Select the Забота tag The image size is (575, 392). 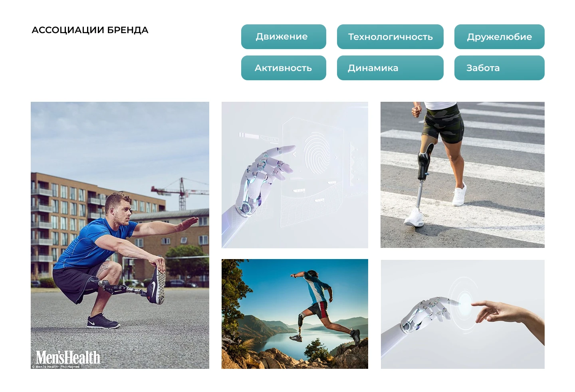point(499,68)
